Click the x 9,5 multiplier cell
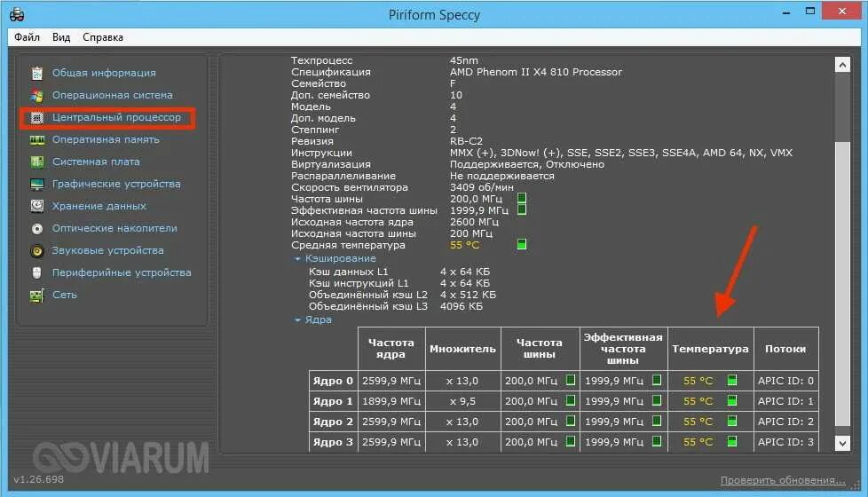Screen dimensions: 868x497 (462, 400)
